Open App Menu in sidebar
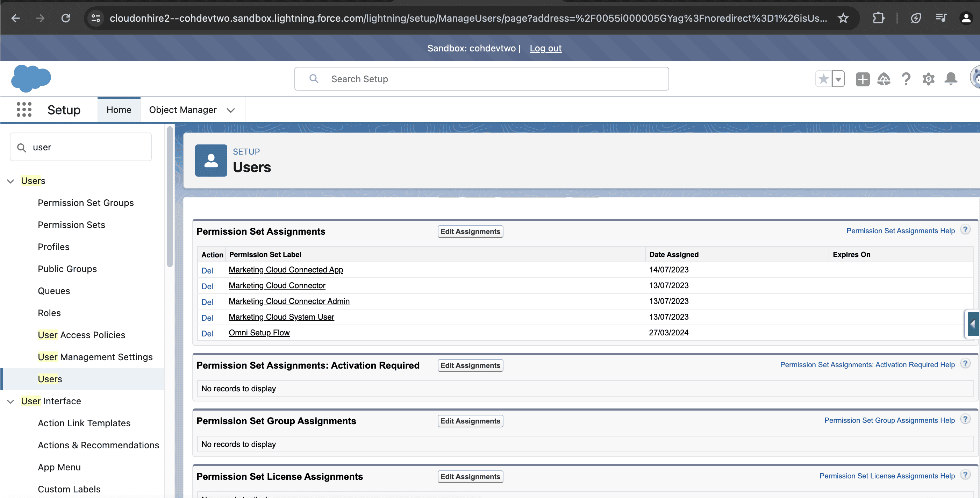This screenshot has width=980, height=498. click(x=59, y=467)
